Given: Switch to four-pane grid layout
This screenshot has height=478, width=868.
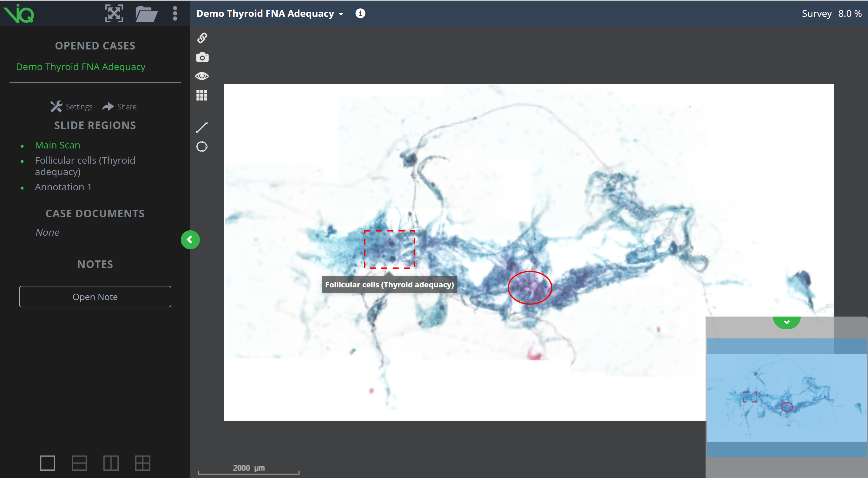Looking at the screenshot, I should [x=142, y=463].
